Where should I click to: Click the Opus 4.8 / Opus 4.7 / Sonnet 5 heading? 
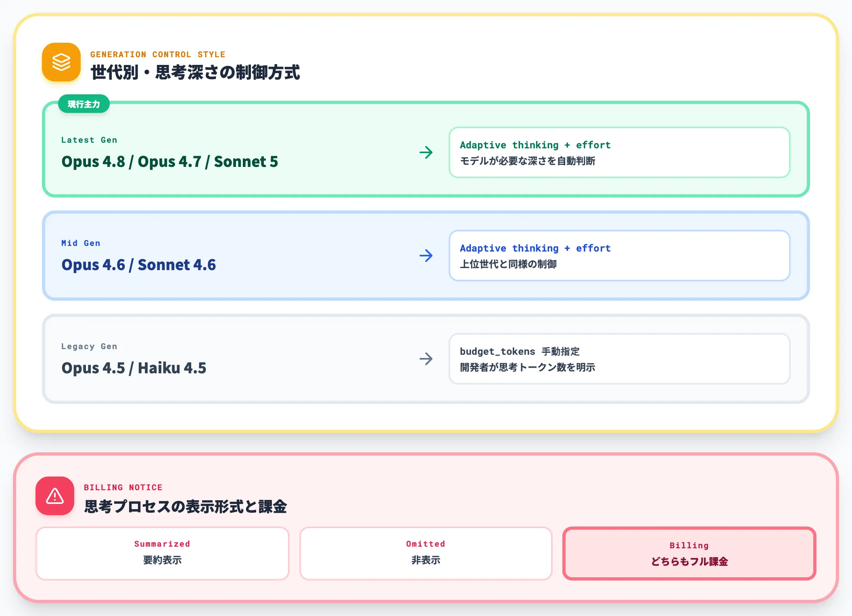(170, 162)
